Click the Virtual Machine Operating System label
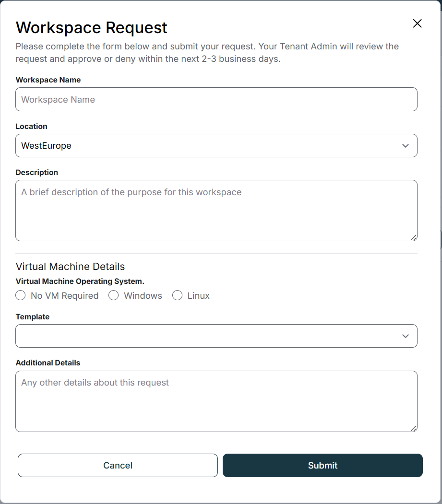This screenshot has height=504, width=442. (x=80, y=281)
